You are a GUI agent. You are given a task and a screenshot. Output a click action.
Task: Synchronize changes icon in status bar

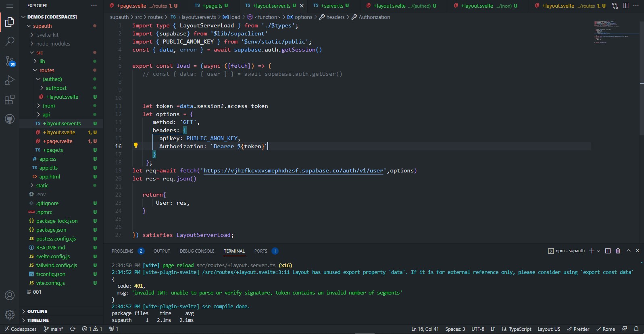coord(73,329)
